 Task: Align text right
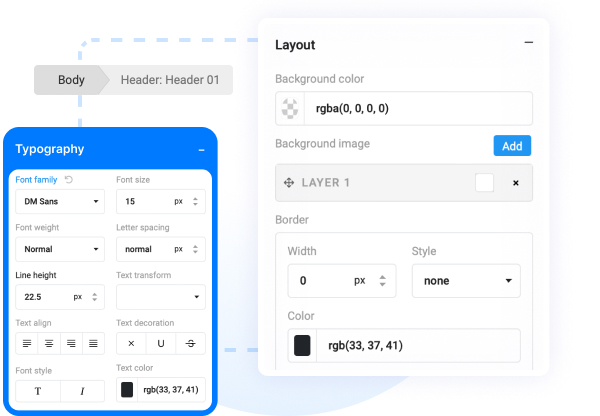point(71,343)
